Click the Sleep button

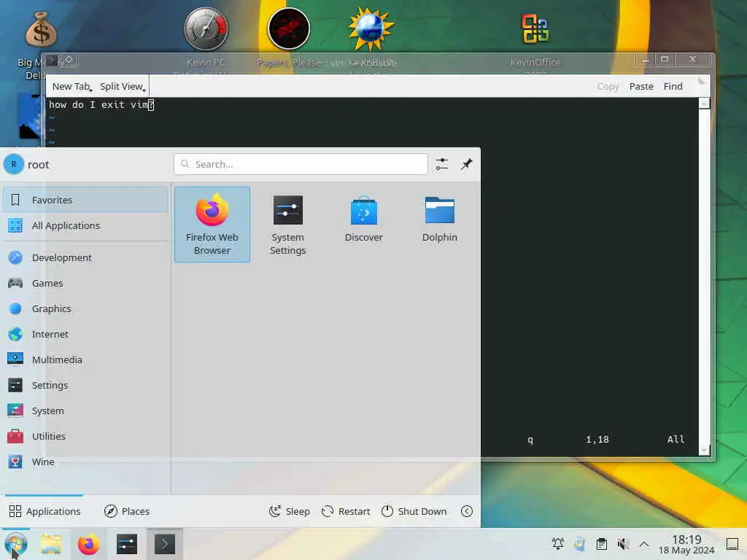[289, 511]
